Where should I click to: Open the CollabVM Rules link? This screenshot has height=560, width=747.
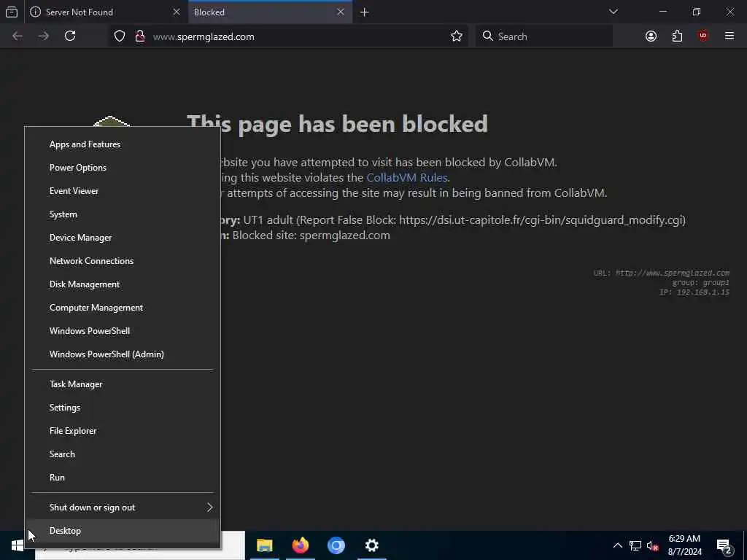pyautogui.click(x=407, y=178)
